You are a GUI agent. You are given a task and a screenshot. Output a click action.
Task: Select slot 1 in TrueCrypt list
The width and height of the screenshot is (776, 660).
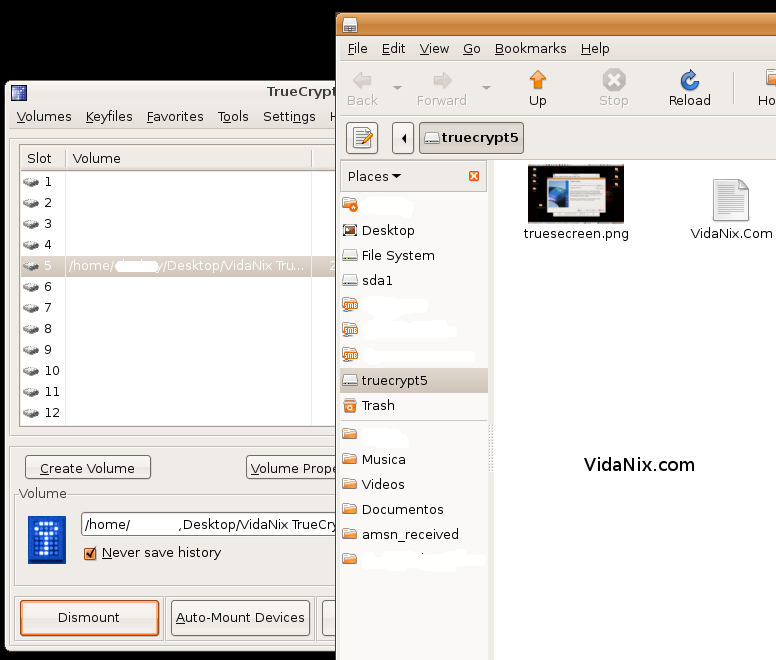(178, 182)
